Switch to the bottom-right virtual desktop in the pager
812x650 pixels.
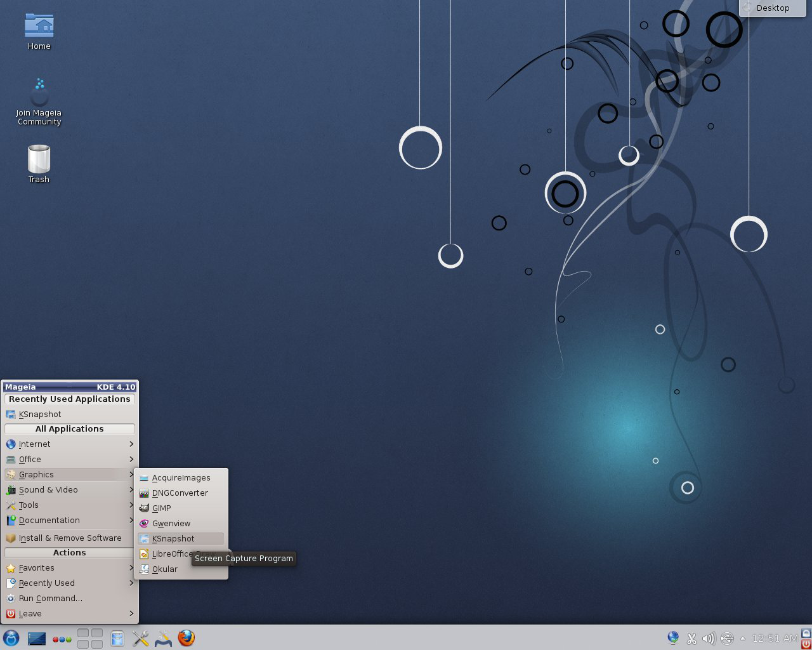97,644
